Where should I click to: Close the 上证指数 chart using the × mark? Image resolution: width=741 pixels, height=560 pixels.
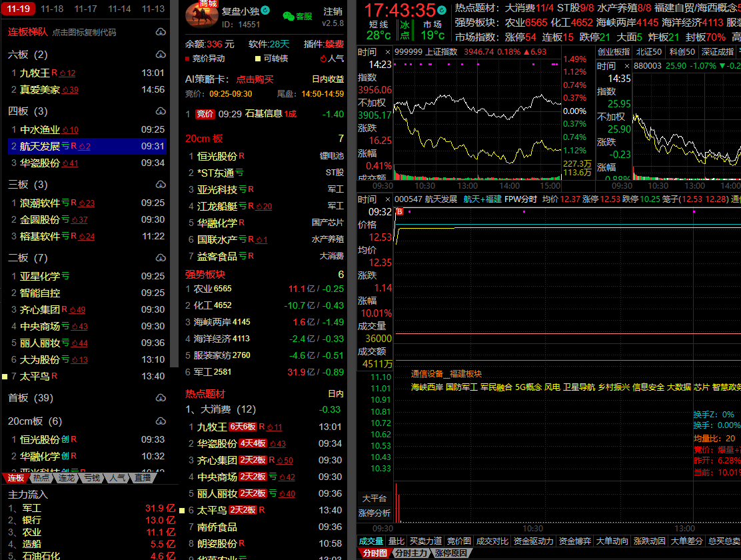pyautogui.click(x=388, y=52)
